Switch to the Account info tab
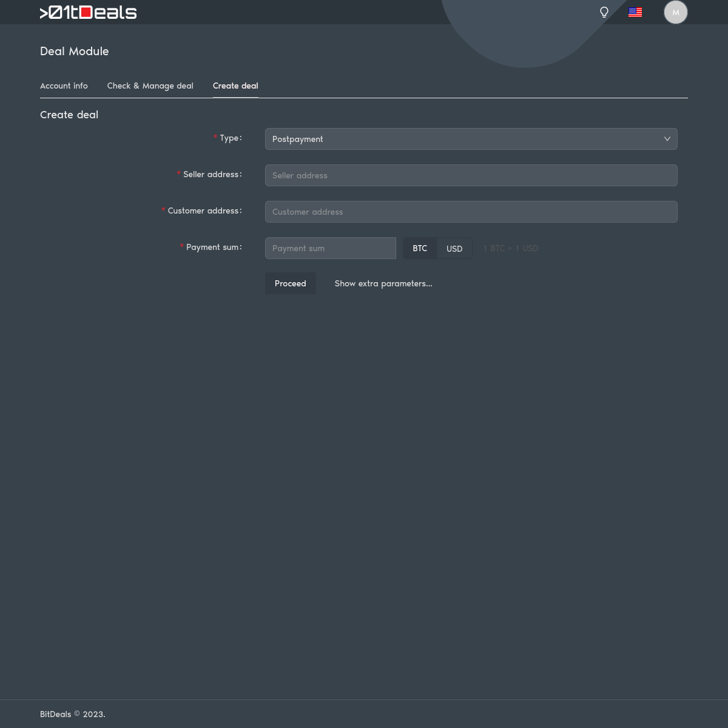Screen dimensions: 728x728 [64, 86]
